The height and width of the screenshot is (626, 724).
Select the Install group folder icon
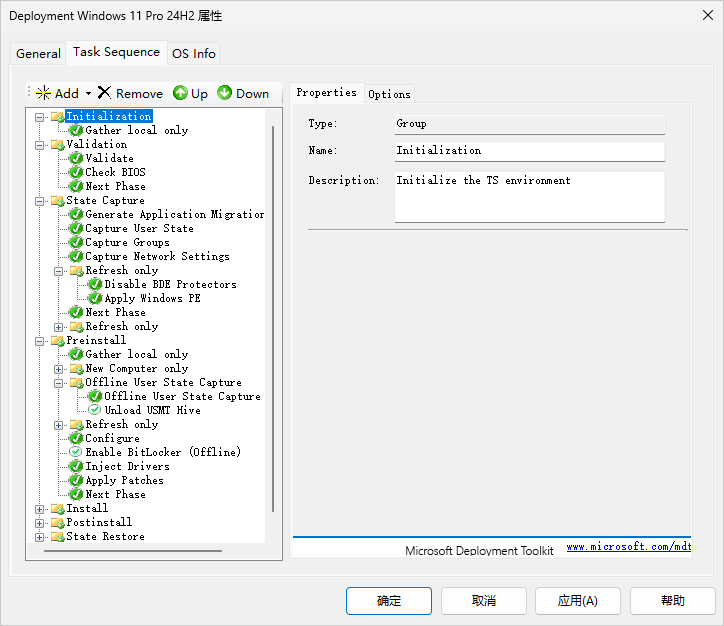[57, 508]
